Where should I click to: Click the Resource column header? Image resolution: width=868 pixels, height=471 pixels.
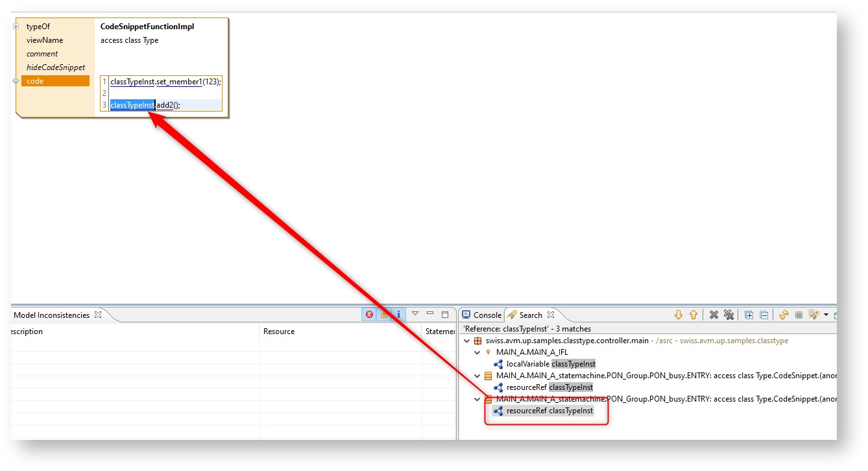pos(279,332)
